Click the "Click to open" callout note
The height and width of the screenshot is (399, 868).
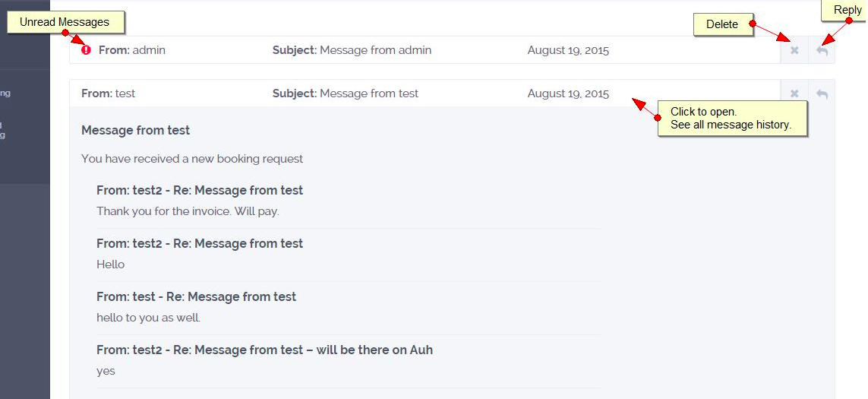coord(731,119)
